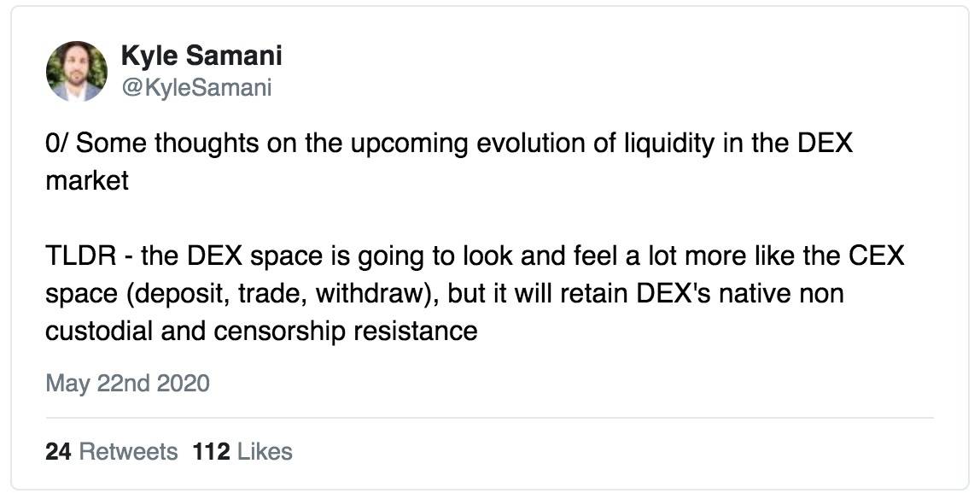Click the bold number 24
Image resolution: width=980 pixels, height=499 pixels.
(58, 451)
